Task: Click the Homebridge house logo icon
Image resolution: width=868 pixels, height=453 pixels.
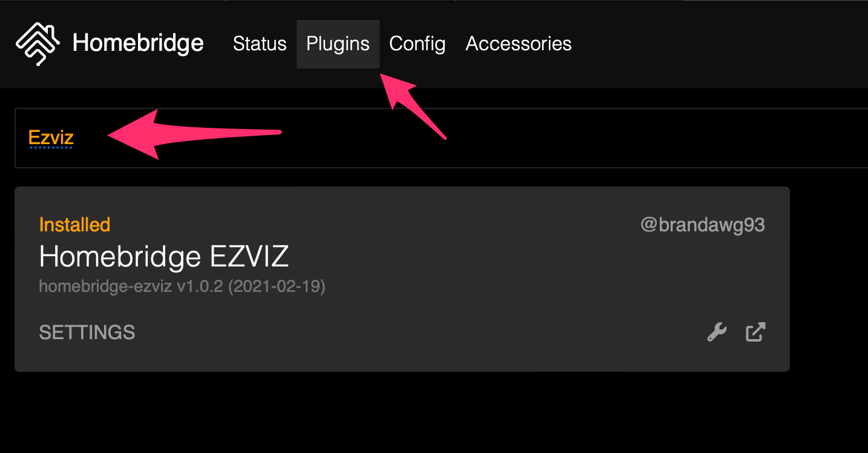Action: pos(38,44)
